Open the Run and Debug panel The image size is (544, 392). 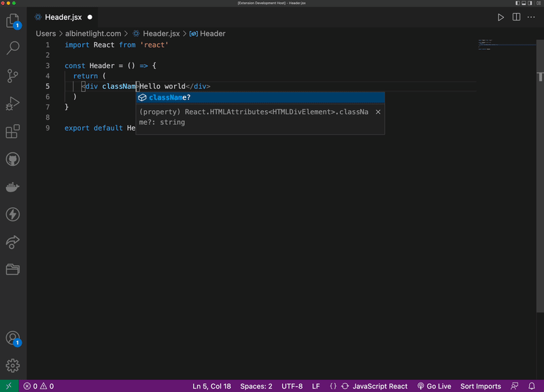point(13,104)
